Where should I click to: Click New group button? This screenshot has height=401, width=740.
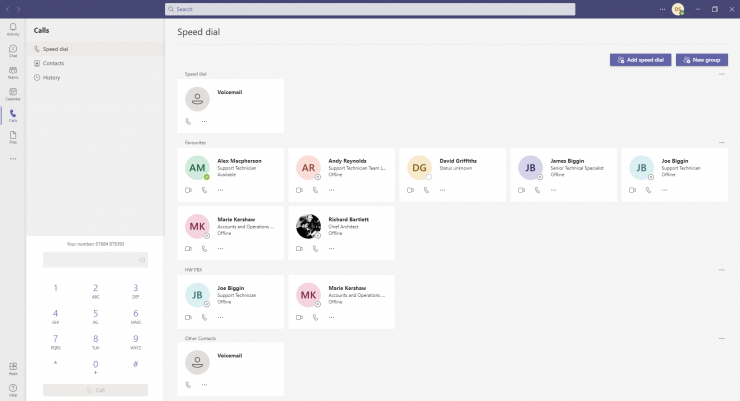pyautogui.click(x=702, y=60)
